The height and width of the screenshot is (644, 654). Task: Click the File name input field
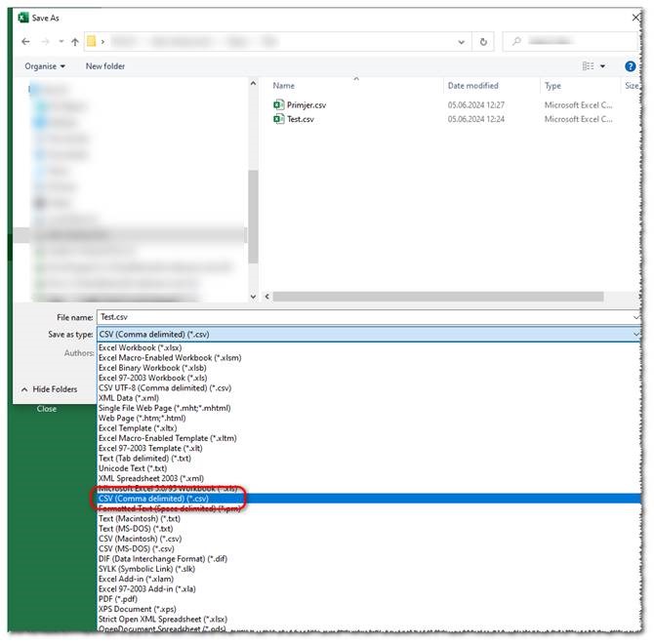[x=369, y=317]
